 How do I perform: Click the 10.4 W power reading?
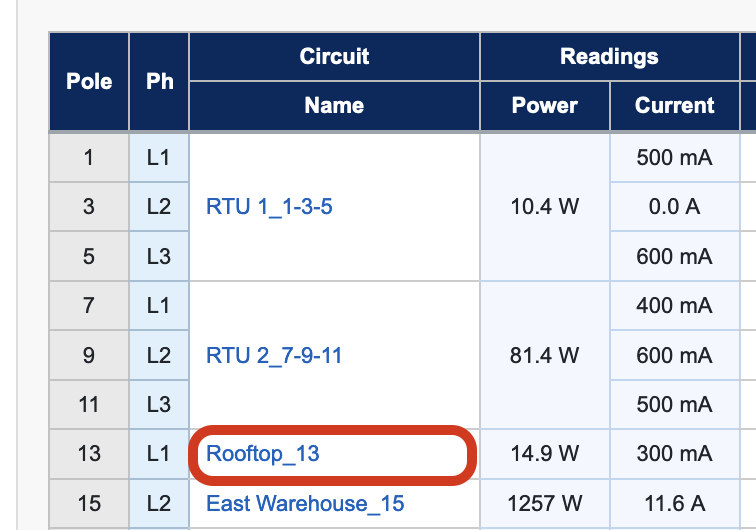(544, 208)
